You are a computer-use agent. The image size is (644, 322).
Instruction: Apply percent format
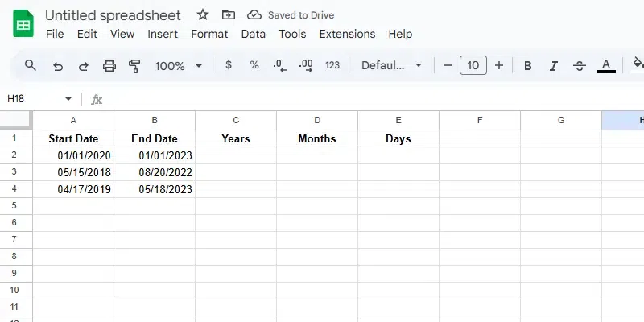[x=254, y=65]
